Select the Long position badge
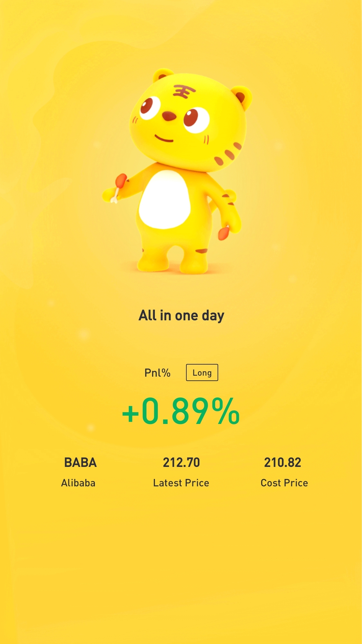The height and width of the screenshot is (644, 362). point(202,372)
